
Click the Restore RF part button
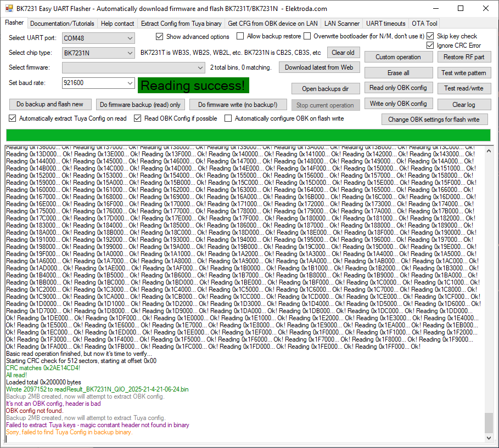click(464, 57)
